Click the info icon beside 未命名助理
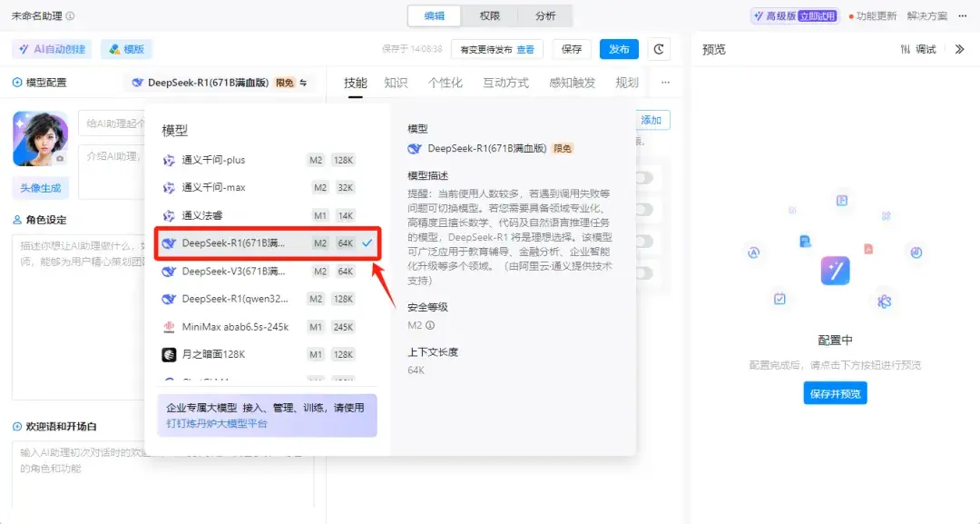This screenshot has width=980, height=524. click(70, 15)
